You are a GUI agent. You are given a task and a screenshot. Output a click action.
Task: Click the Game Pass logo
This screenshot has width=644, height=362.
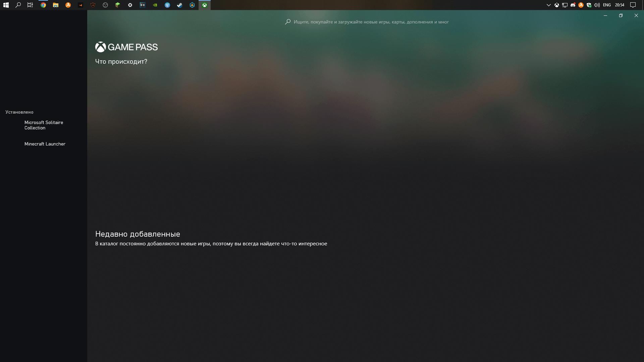point(126,47)
